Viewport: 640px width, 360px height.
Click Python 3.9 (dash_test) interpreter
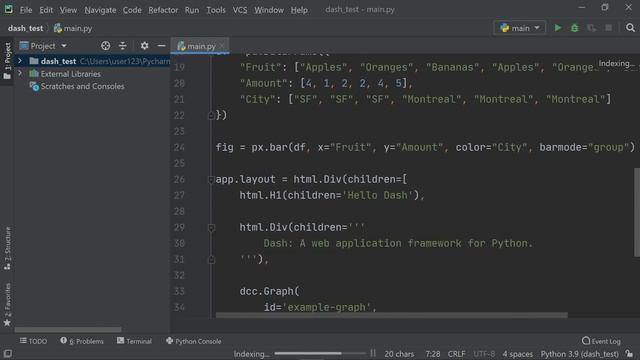579,354
